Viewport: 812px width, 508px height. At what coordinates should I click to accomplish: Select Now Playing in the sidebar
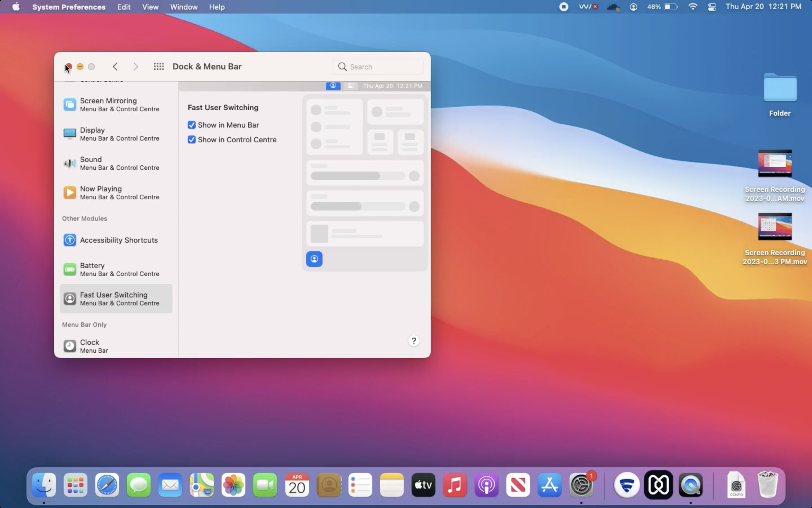click(116, 192)
